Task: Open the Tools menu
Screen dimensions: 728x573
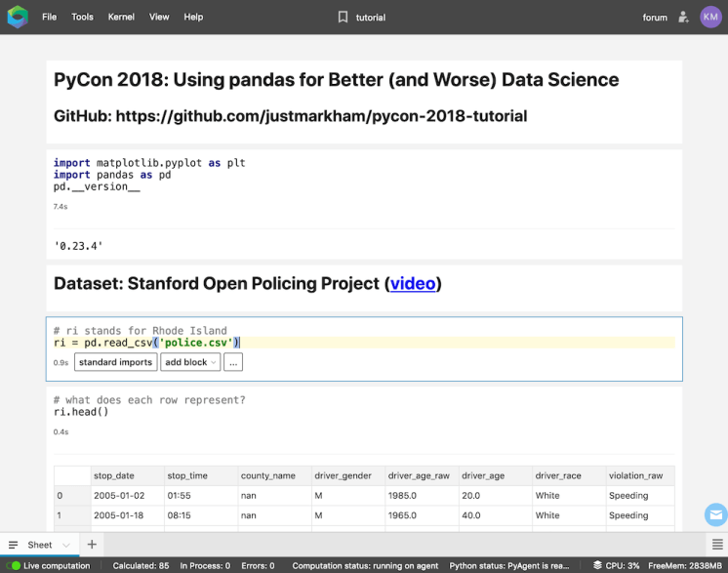Action: (x=82, y=18)
